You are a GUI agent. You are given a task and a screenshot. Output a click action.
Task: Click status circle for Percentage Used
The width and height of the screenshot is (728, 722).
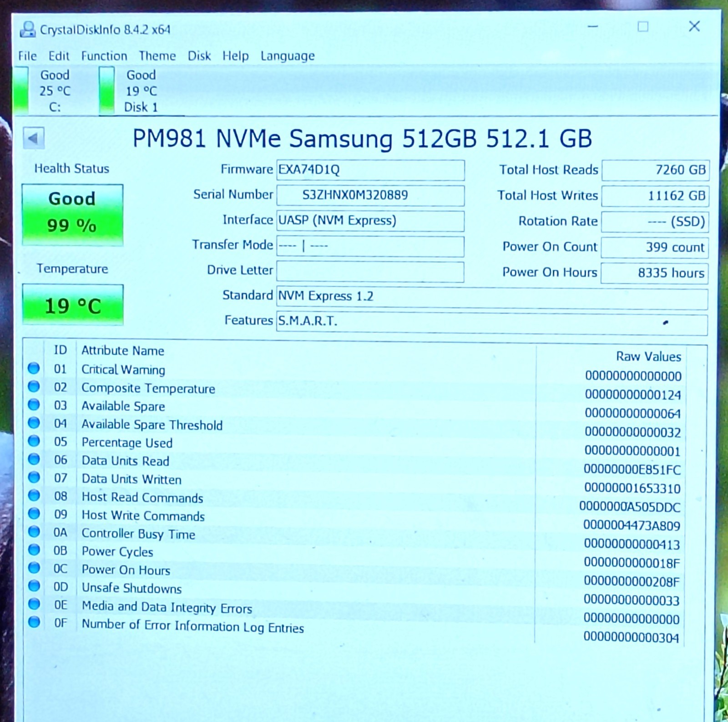34,441
